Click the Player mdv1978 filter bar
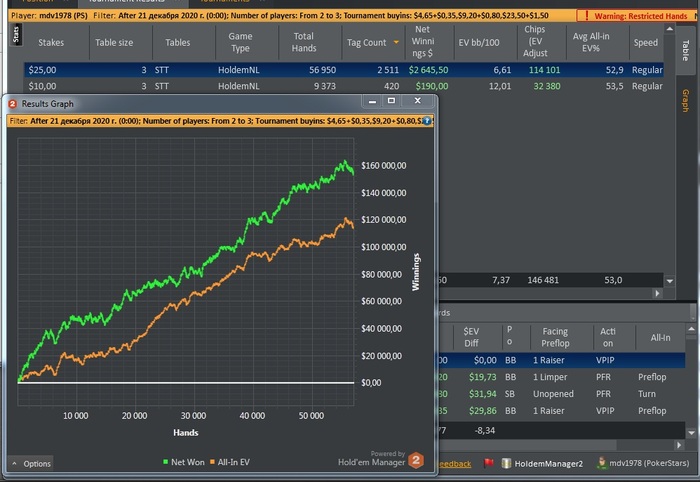The width and height of the screenshot is (700, 482). pyautogui.click(x=292, y=16)
